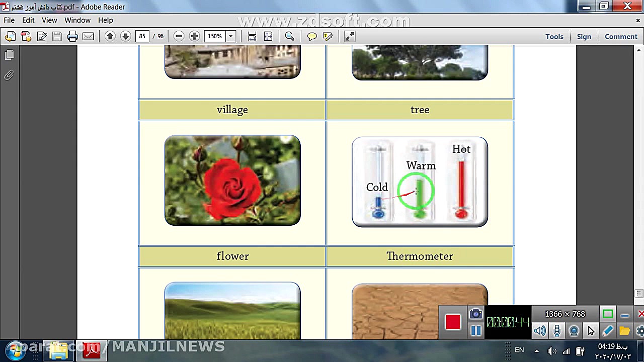
Task: Pause the screen recording
Action: click(476, 330)
